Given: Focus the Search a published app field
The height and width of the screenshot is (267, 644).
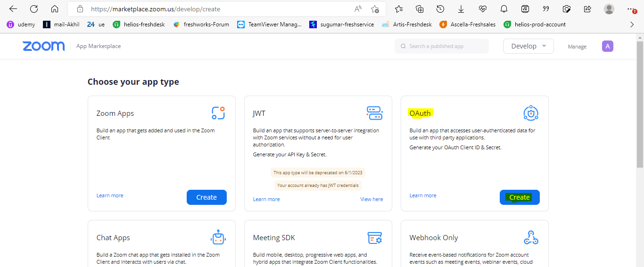Looking at the screenshot, I should pos(442,46).
